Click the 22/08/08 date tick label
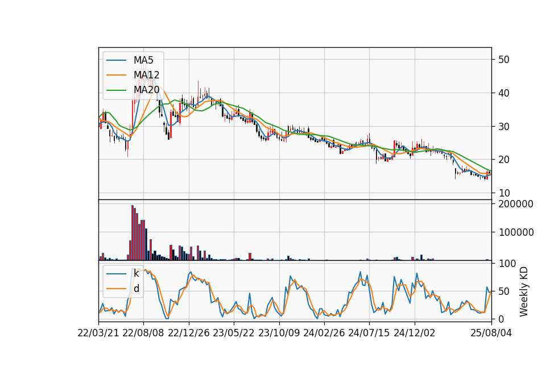The height and width of the screenshot is (392, 546). tap(143, 333)
